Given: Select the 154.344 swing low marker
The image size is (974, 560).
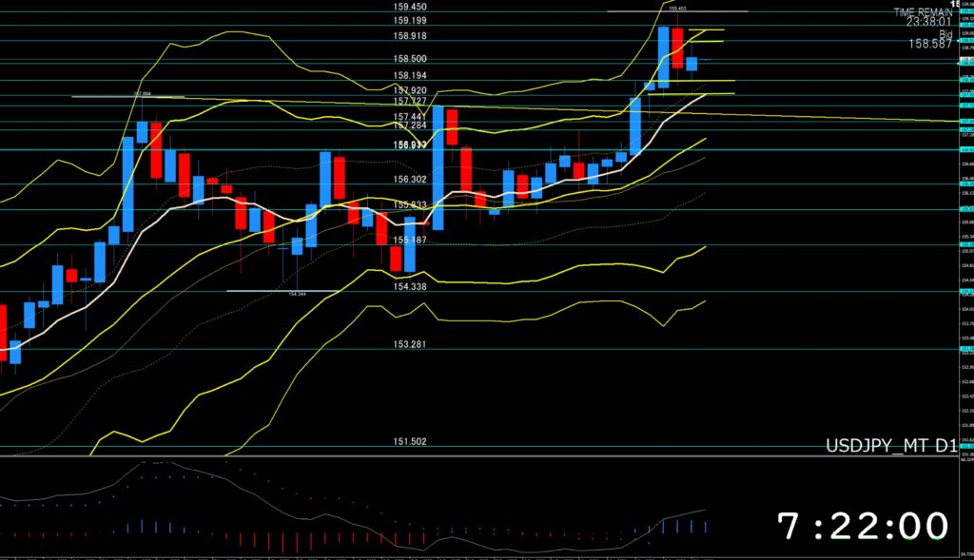Looking at the screenshot, I should pos(297,294).
